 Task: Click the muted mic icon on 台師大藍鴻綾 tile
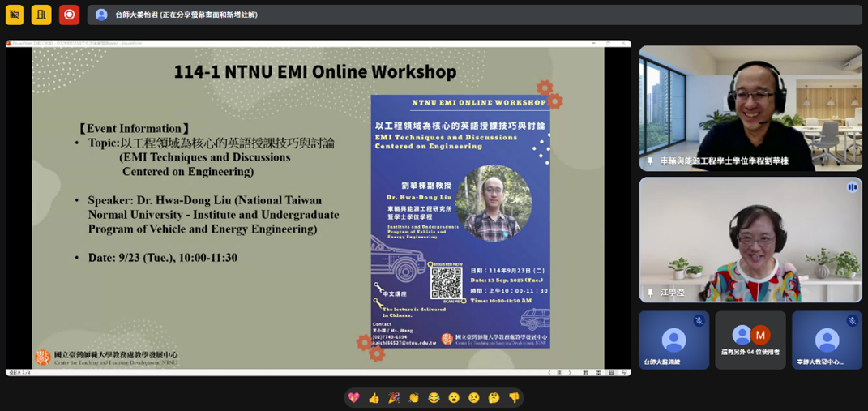click(699, 321)
